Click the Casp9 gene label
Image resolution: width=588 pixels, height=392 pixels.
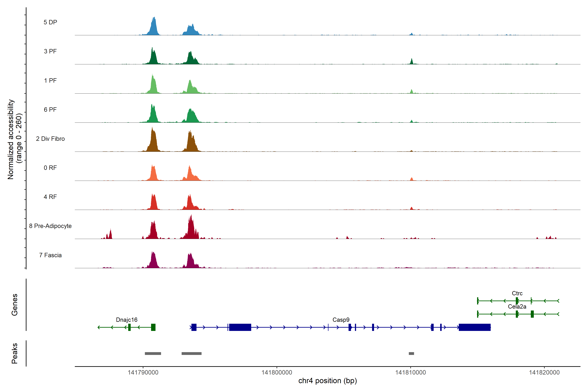click(x=341, y=320)
